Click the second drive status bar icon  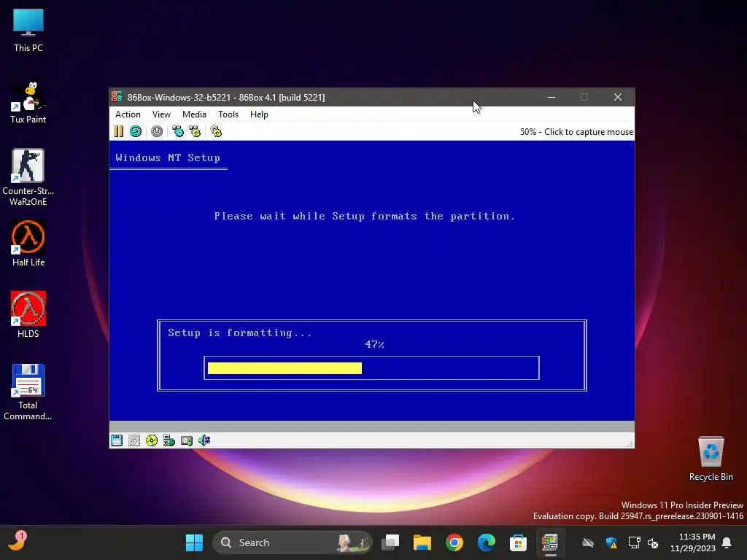(134, 440)
